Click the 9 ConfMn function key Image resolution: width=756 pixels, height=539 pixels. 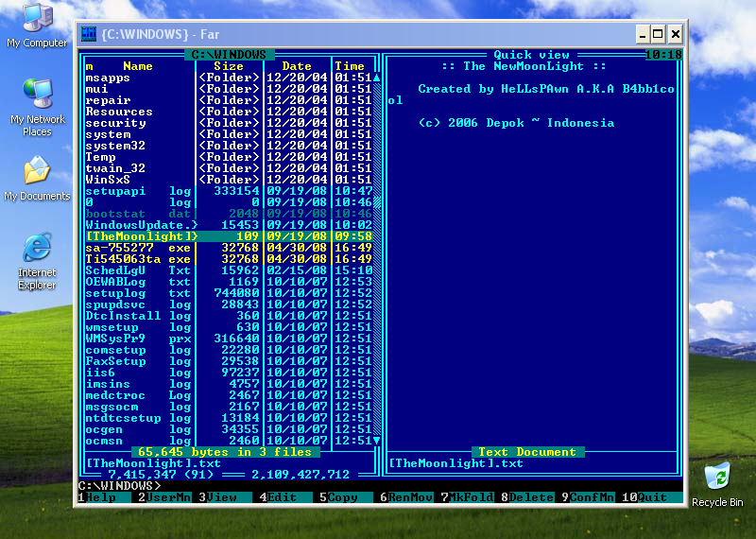587,497
